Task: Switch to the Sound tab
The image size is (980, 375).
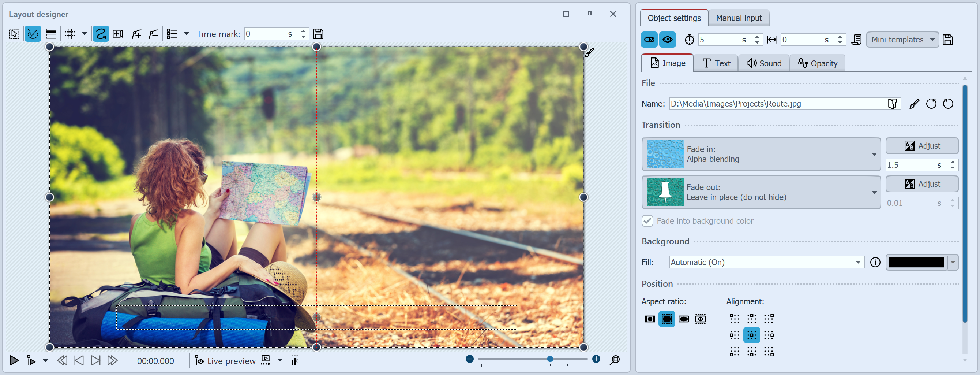Action: 763,63
